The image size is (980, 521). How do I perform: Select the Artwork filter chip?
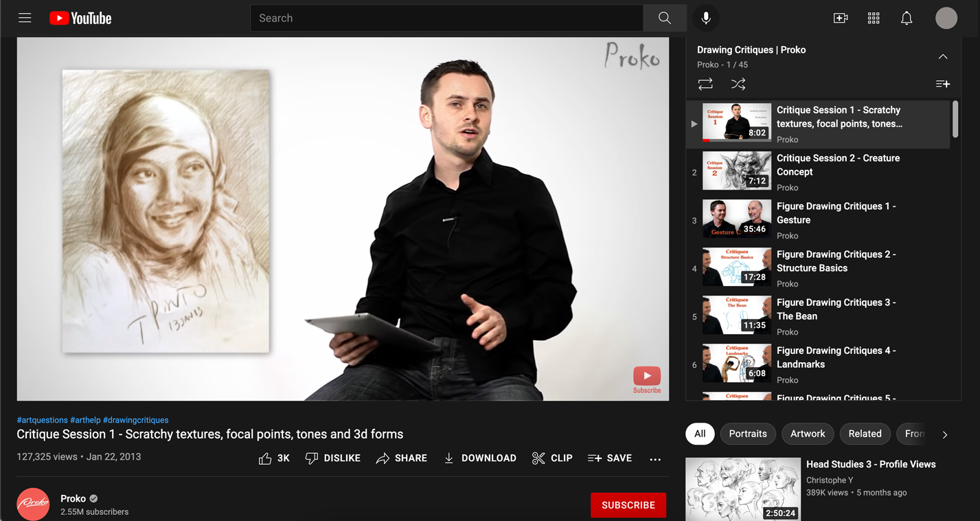pyautogui.click(x=808, y=434)
